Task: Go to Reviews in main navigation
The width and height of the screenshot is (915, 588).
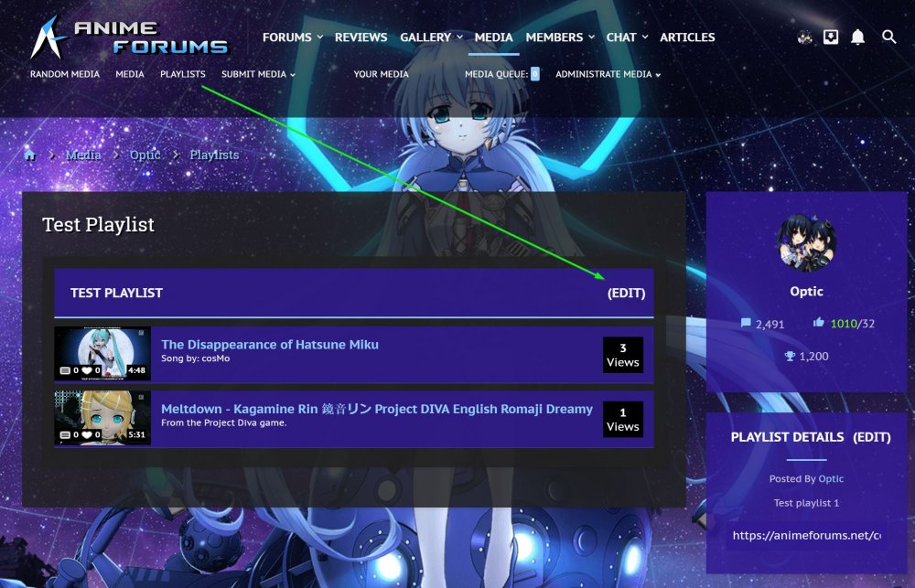Action: click(361, 37)
